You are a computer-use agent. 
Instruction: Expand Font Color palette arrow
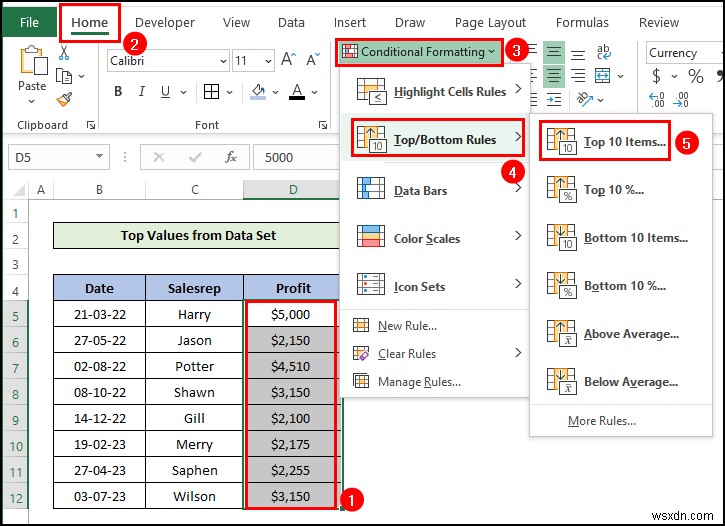pyautogui.click(x=314, y=92)
